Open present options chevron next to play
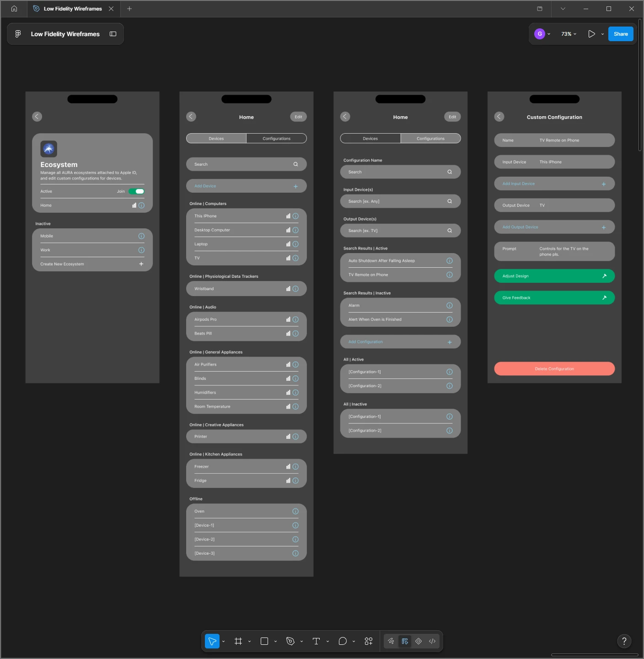The image size is (644, 659). pos(602,34)
